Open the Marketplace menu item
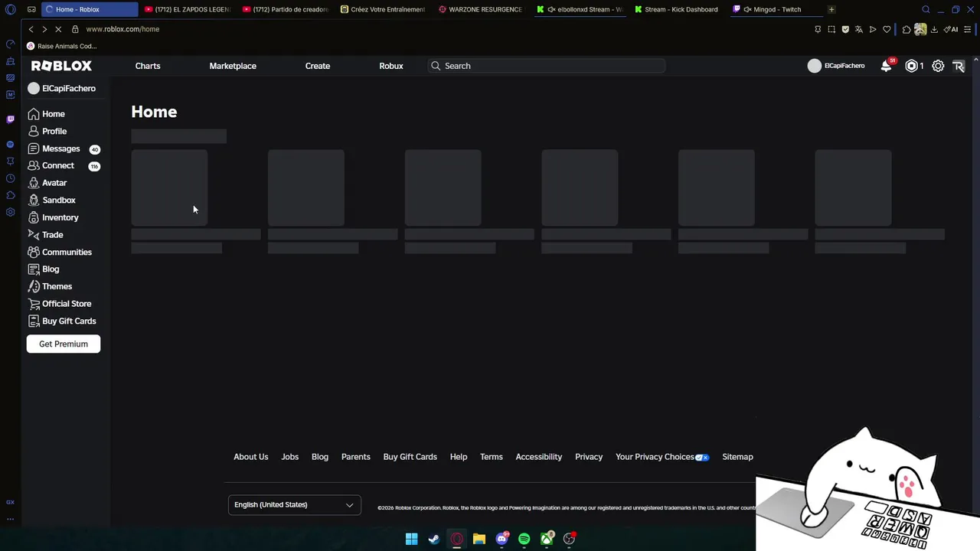This screenshot has width=980, height=551. (233, 66)
